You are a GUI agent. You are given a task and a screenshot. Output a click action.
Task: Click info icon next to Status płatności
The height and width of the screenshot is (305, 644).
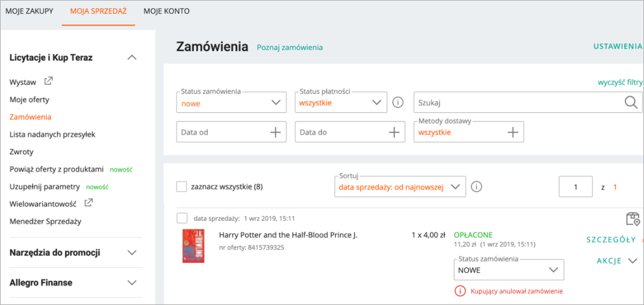click(398, 102)
